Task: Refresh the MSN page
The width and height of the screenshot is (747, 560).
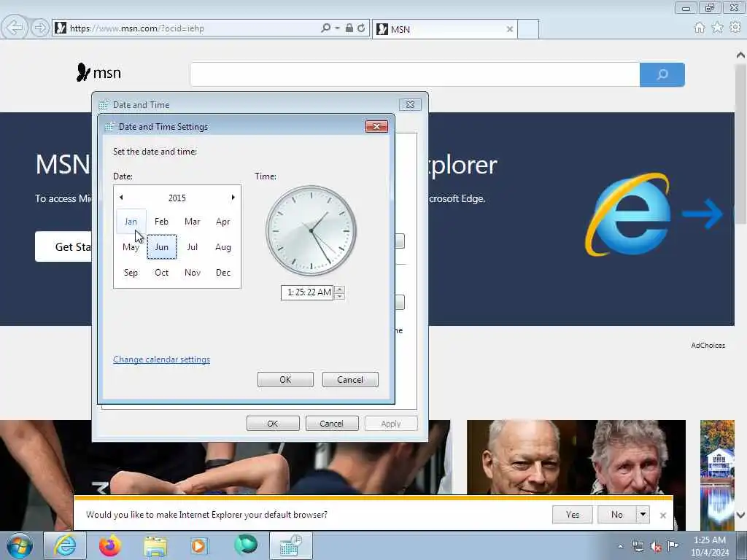Action: tap(361, 28)
